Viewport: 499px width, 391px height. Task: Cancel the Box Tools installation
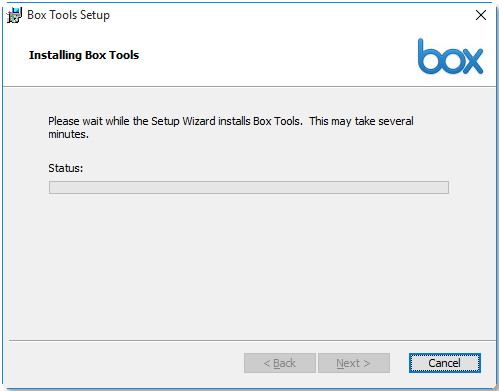pyautogui.click(x=445, y=363)
